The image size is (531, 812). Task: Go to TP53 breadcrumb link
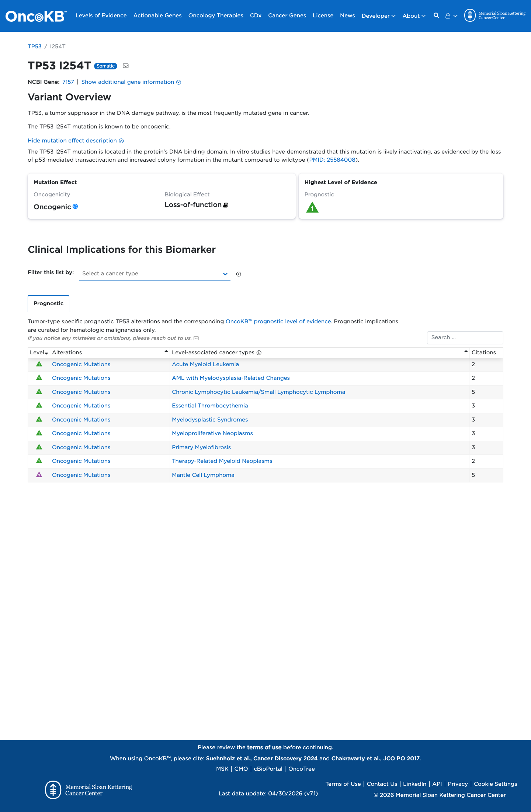[x=35, y=47]
